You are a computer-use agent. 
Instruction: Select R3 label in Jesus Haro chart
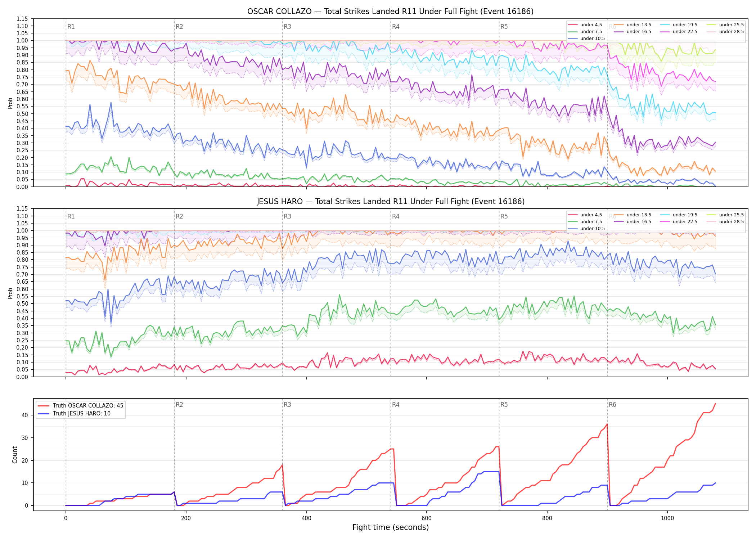tap(287, 216)
